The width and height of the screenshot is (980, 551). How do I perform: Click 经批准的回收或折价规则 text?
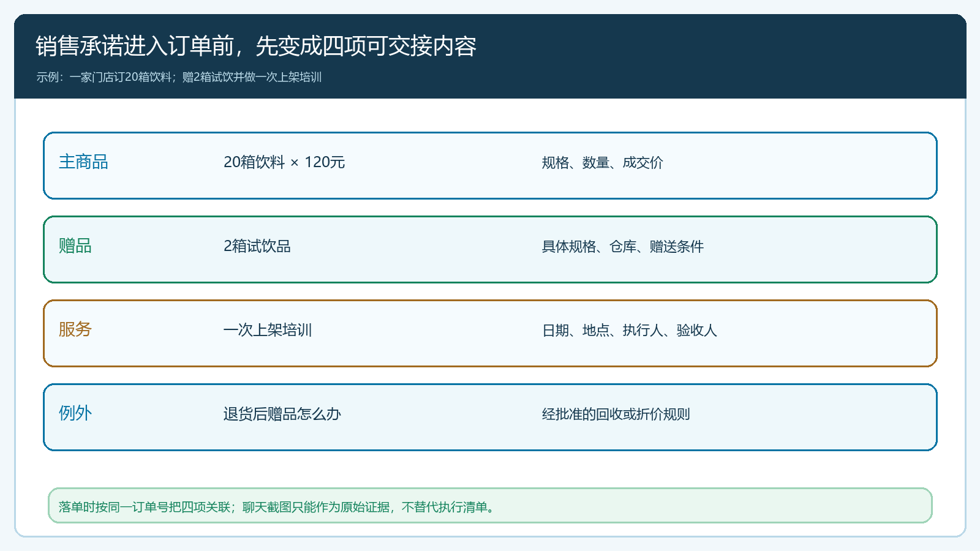tap(616, 414)
